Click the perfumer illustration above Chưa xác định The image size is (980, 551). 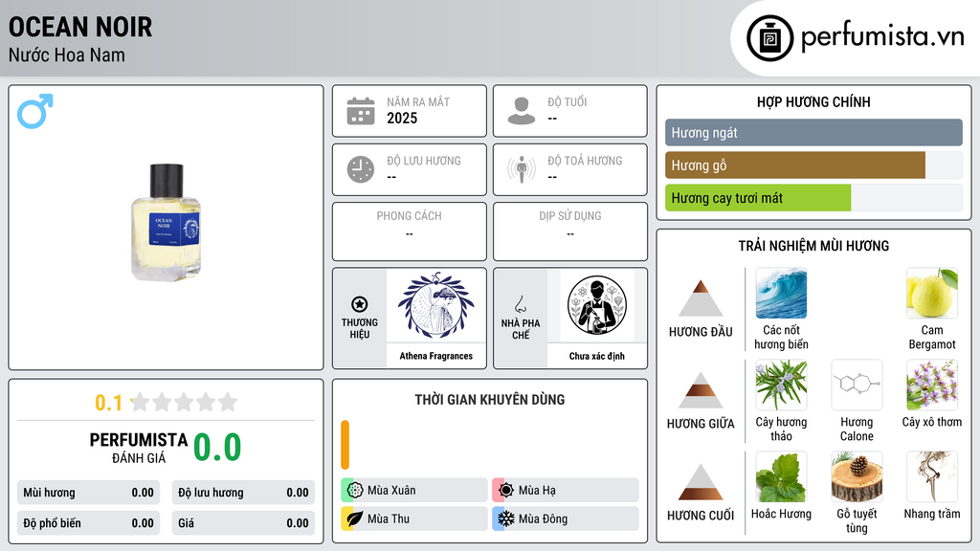click(x=597, y=306)
